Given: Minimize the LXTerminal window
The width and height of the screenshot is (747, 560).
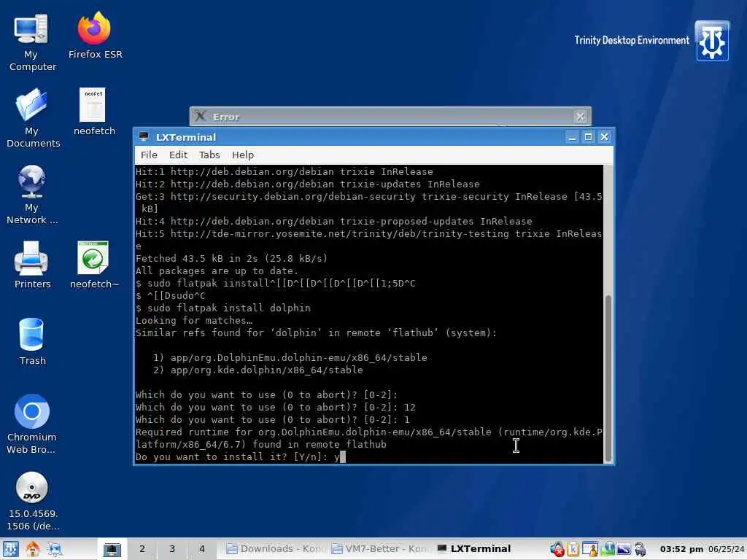Looking at the screenshot, I should (x=572, y=137).
